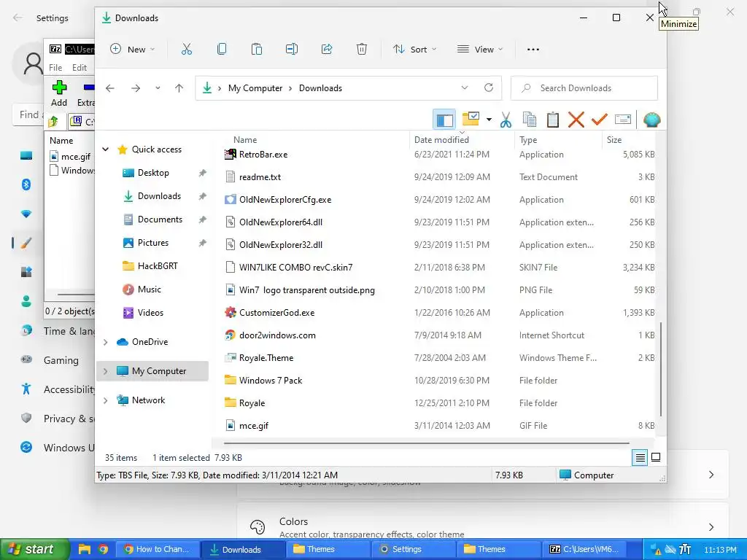Click the Copy icon in command bar
747x560 pixels.
[x=222, y=49]
